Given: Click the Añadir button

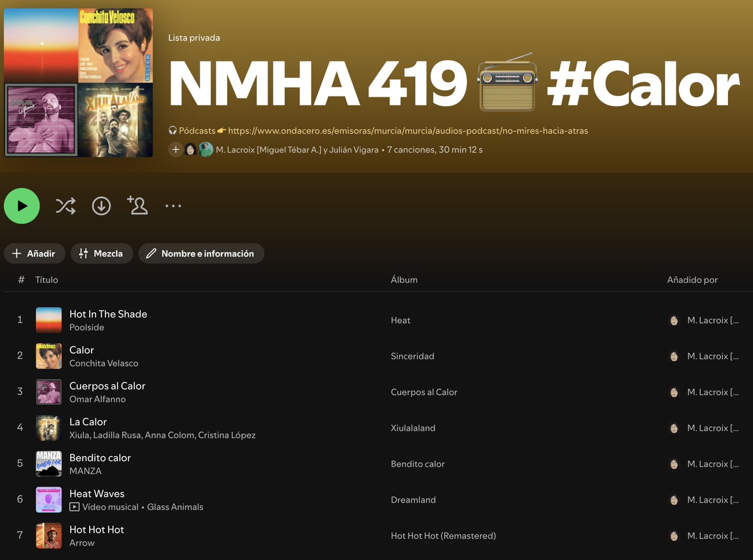Looking at the screenshot, I should (x=35, y=253).
